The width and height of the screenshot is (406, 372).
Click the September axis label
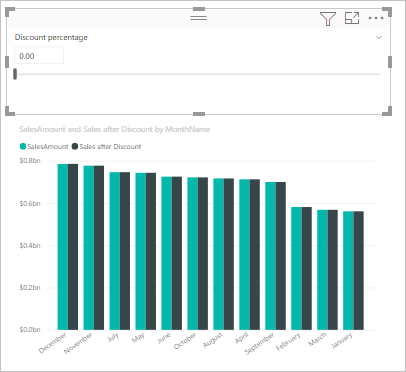(259, 343)
